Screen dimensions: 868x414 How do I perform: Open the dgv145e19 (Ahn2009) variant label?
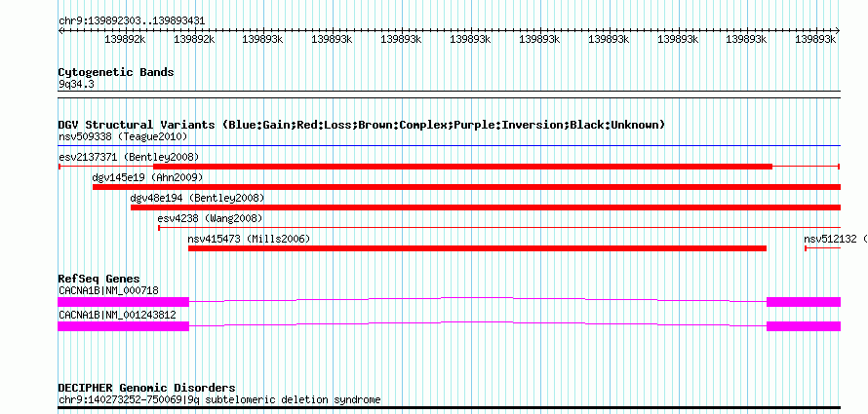click(x=148, y=177)
